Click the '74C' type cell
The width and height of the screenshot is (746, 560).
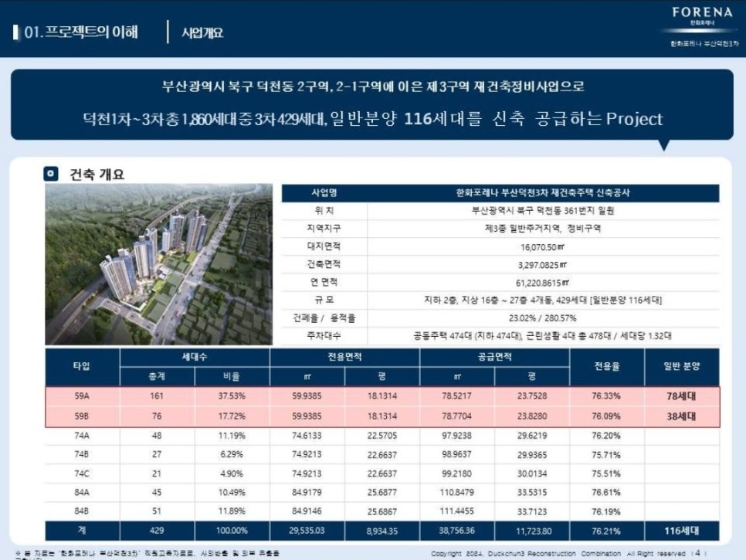[82, 474]
